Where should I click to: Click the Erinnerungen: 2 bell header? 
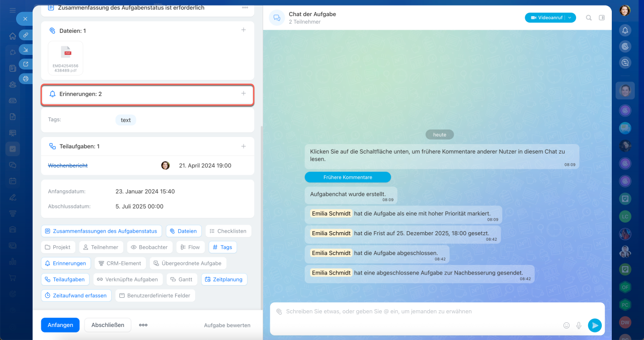click(75, 94)
